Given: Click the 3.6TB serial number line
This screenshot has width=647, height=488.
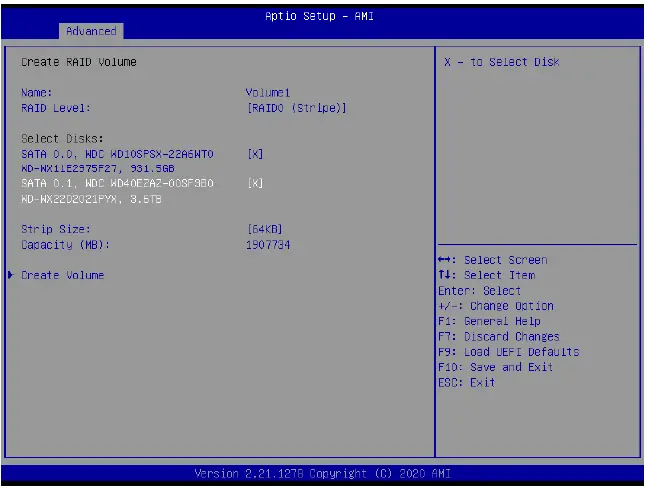Looking at the screenshot, I should [x=91, y=199].
